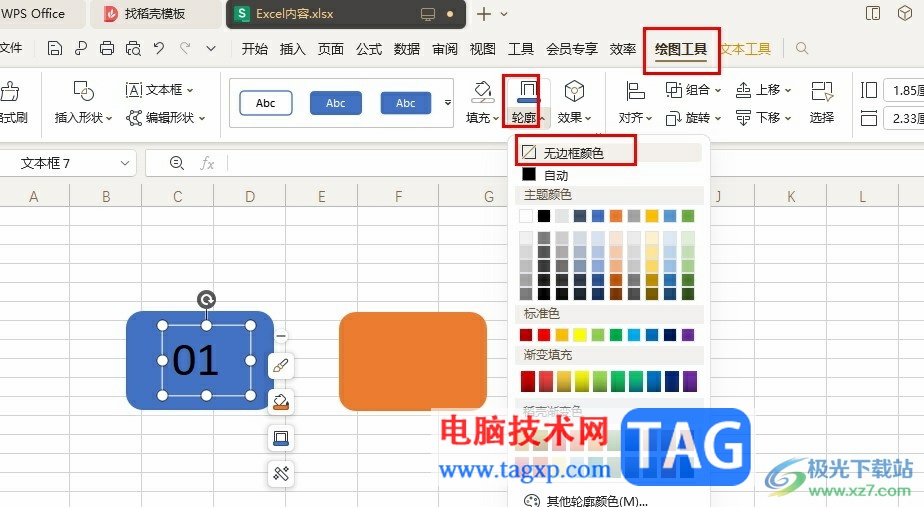Open the Rotate dropdown
The image size is (924, 507).
pos(693,118)
